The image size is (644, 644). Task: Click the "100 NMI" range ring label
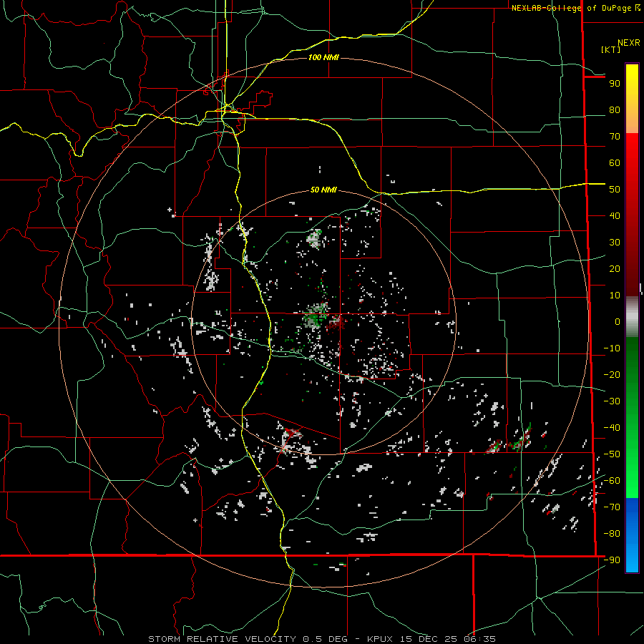(323, 57)
